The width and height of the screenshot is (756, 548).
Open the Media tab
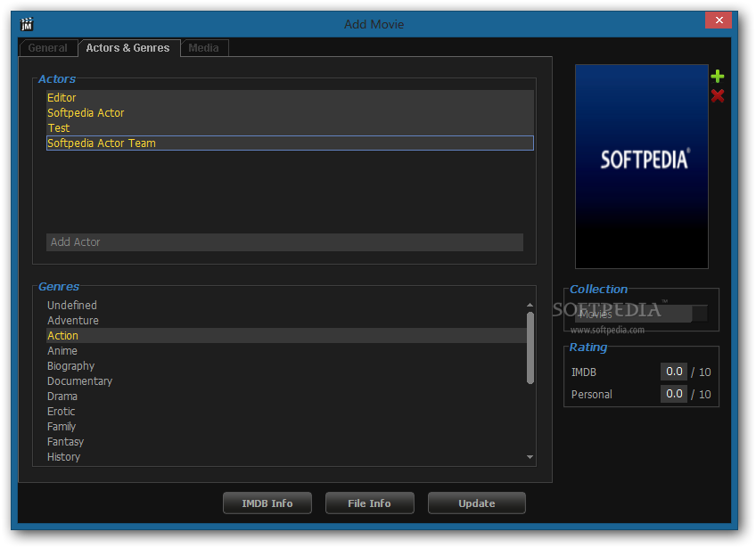(203, 48)
